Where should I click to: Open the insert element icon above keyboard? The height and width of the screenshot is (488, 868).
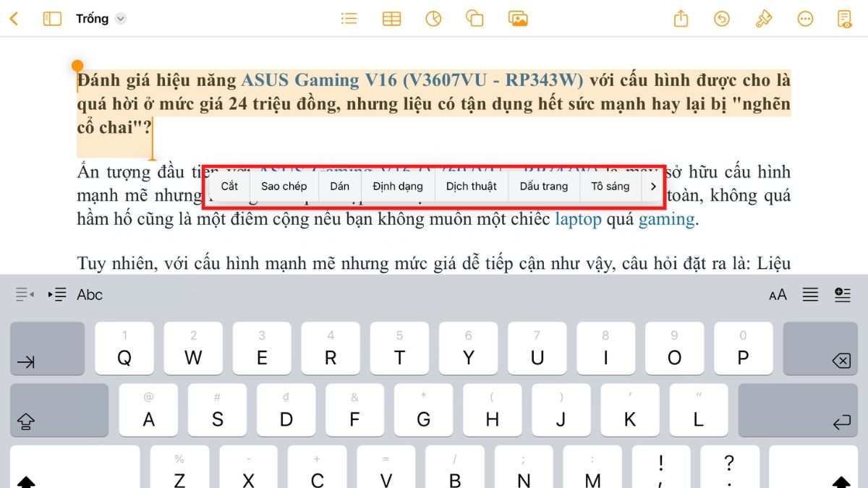click(843, 294)
